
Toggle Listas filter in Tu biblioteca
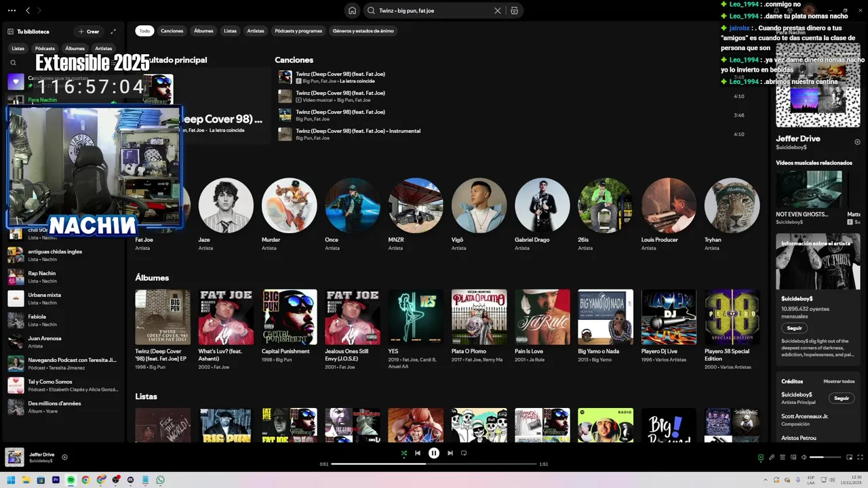[x=18, y=48]
